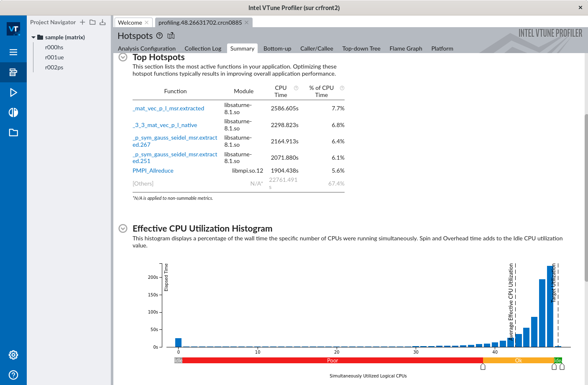
Task: Click the Function column header
Action: click(x=175, y=91)
